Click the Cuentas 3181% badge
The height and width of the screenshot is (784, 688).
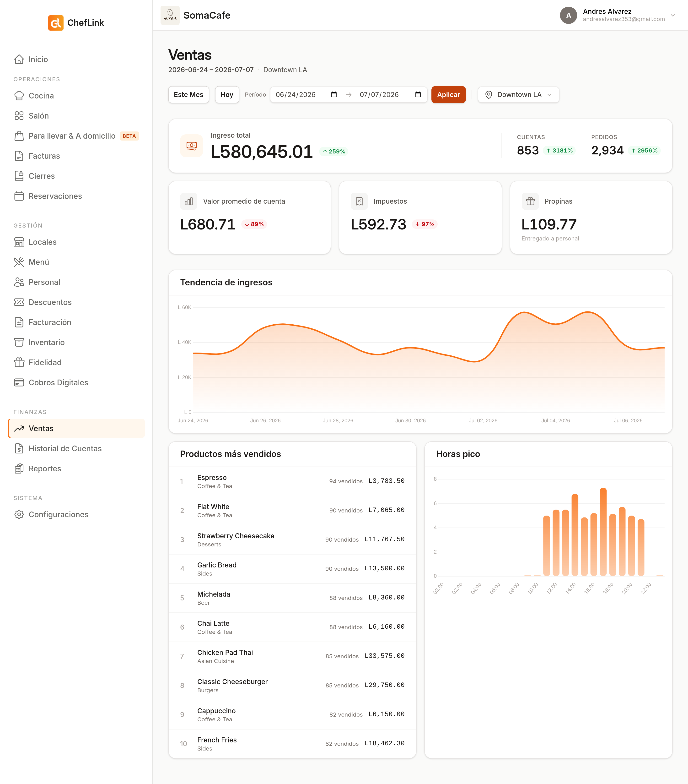click(560, 150)
